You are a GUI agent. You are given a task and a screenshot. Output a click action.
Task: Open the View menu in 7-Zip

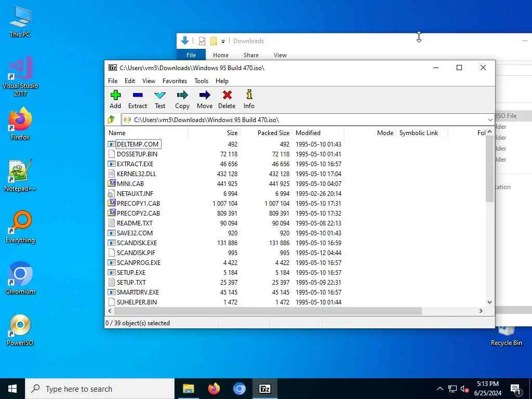click(149, 81)
